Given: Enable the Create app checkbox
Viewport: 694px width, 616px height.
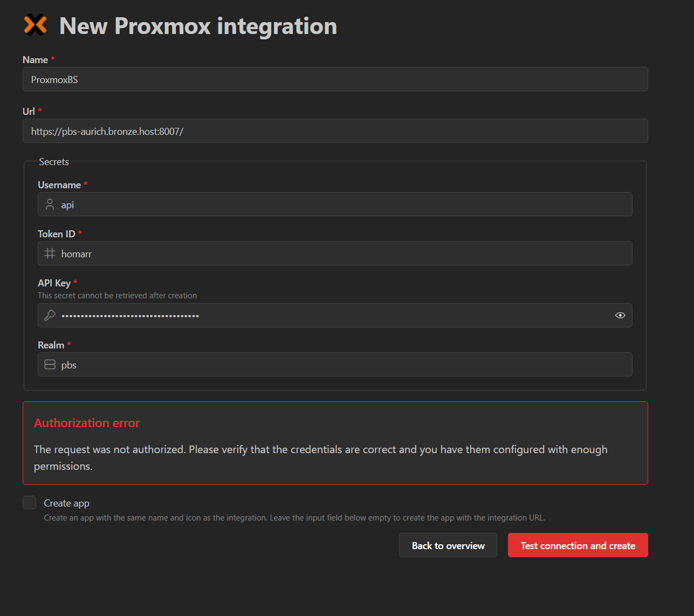Looking at the screenshot, I should click(30, 503).
